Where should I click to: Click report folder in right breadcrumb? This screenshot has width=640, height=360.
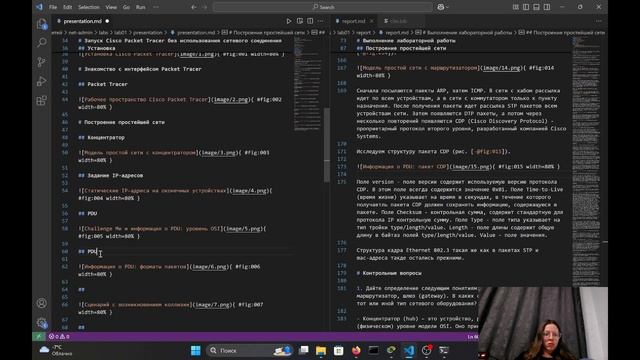tap(363, 33)
